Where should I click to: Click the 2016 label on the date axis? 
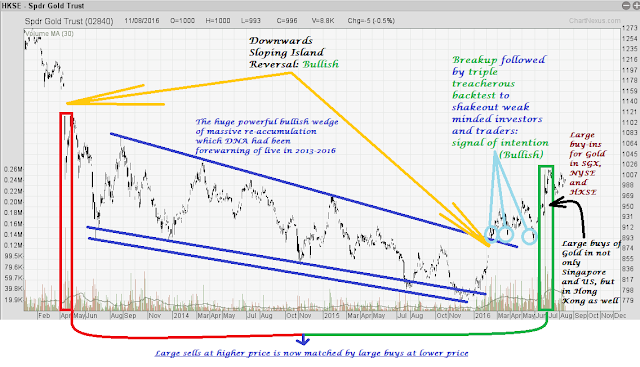(x=482, y=316)
